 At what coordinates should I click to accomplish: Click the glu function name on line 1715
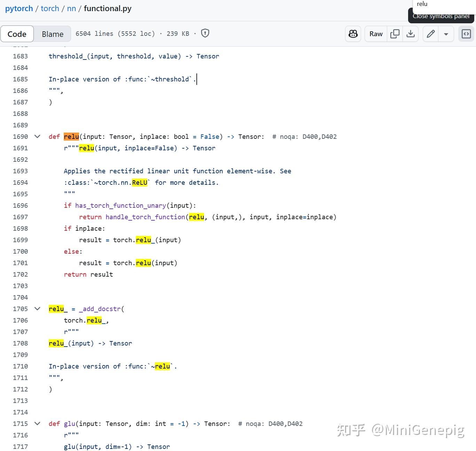(x=70, y=424)
